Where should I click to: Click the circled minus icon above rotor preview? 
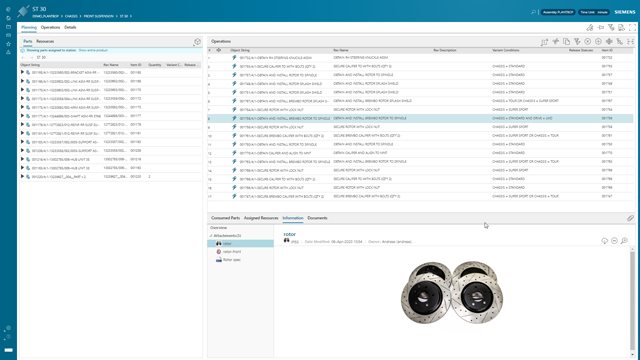click(x=614, y=241)
